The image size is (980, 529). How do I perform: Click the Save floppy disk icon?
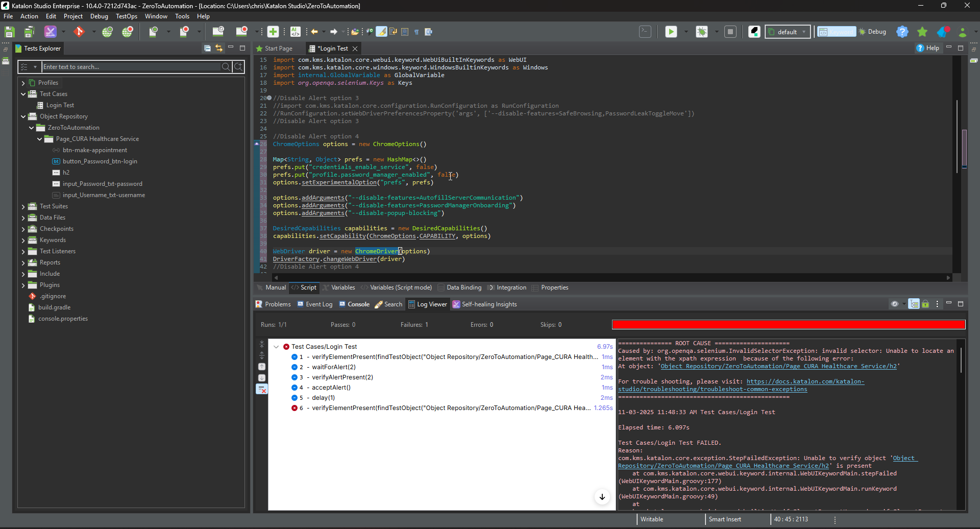point(9,32)
